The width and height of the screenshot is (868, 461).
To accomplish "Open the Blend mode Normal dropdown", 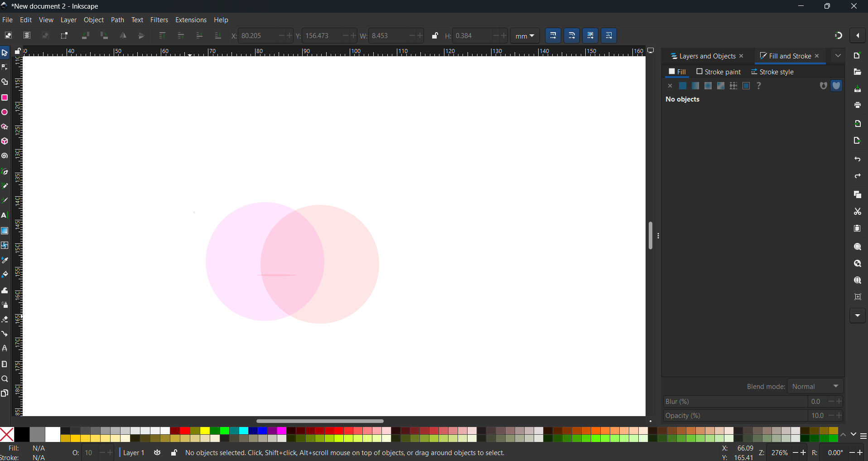I will pyautogui.click(x=815, y=386).
